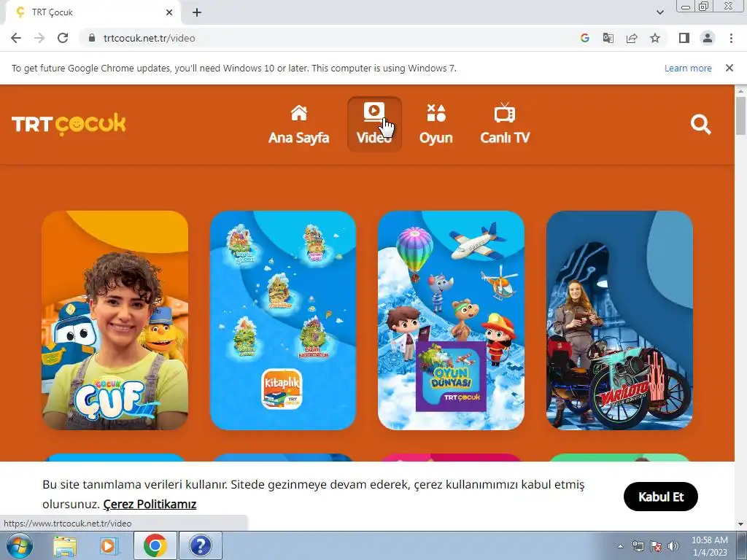Click the network tray icon
The height and width of the screenshot is (560, 747).
click(x=638, y=546)
